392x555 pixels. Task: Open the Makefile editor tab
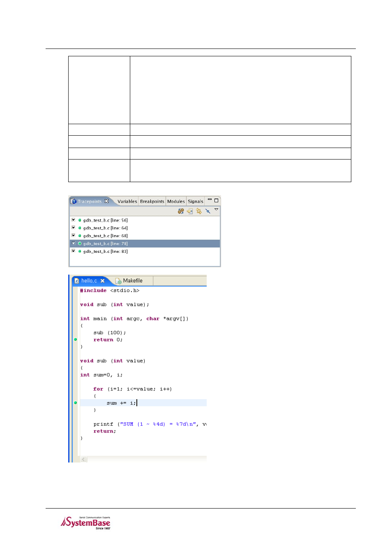tap(133, 281)
